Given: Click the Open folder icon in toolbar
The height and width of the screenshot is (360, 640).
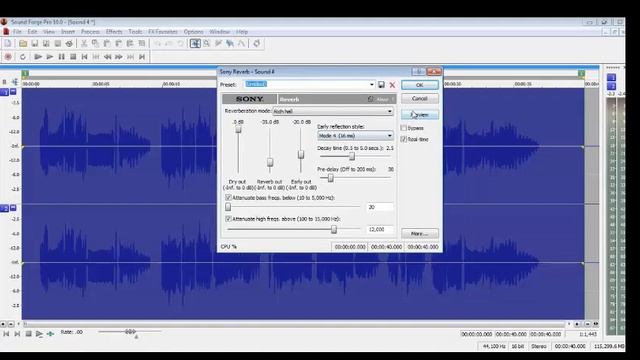Looking at the screenshot, I should point(23,43).
